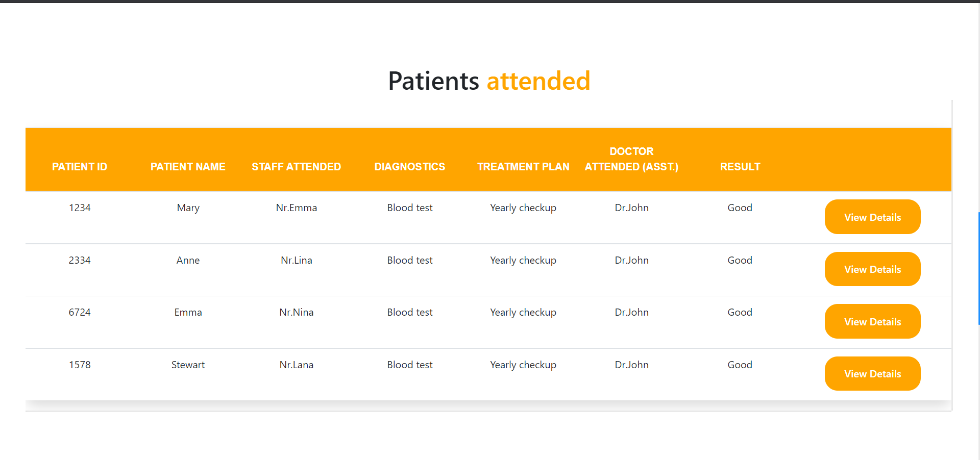Click the Patients attended page title
The image size is (980, 460).
tap(489, 81)
